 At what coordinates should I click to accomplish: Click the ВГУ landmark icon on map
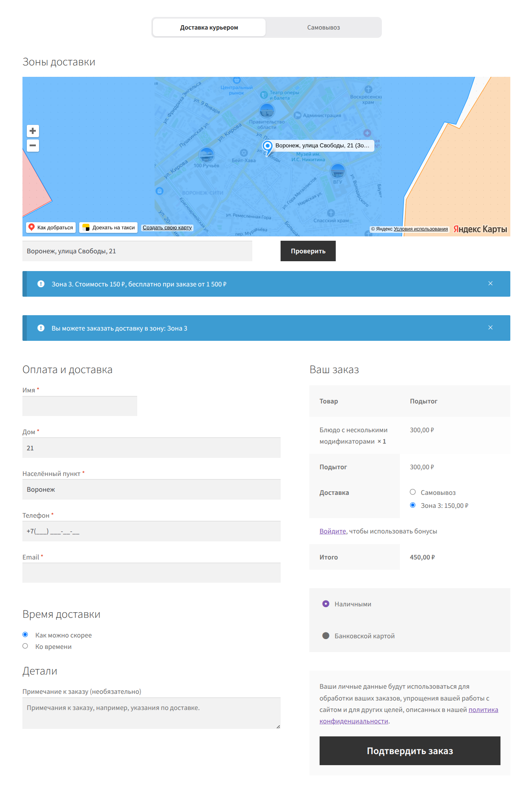click(x=338, y=171)
